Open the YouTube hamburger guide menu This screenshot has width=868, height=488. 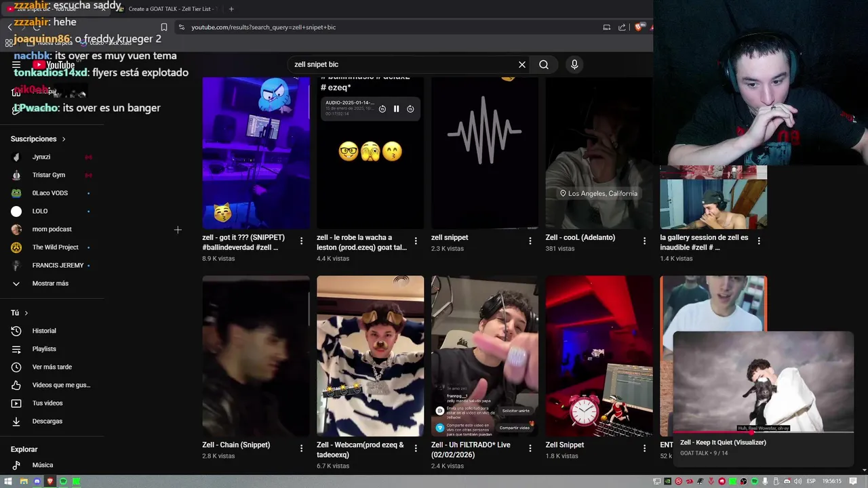point(16,65)
